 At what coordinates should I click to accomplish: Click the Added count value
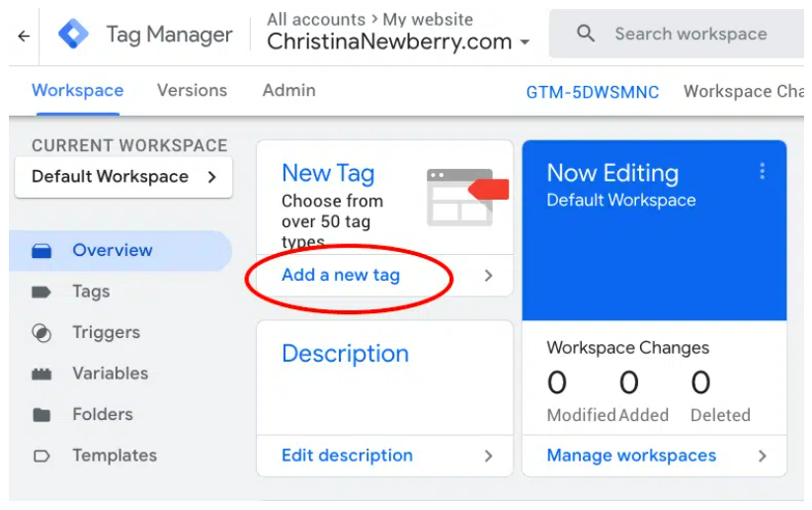pyautogui.click(x=628, y=382)
